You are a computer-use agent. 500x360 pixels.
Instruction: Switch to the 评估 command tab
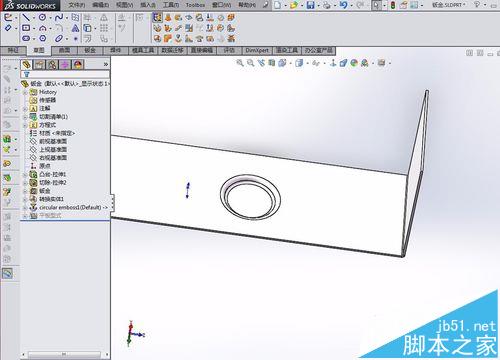[x=229, y=50]
